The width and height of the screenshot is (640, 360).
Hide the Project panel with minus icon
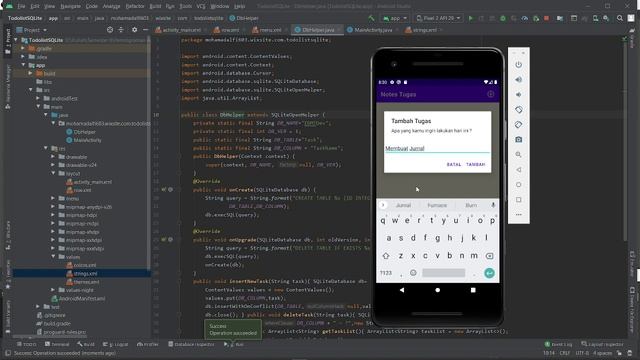[145, 30]
